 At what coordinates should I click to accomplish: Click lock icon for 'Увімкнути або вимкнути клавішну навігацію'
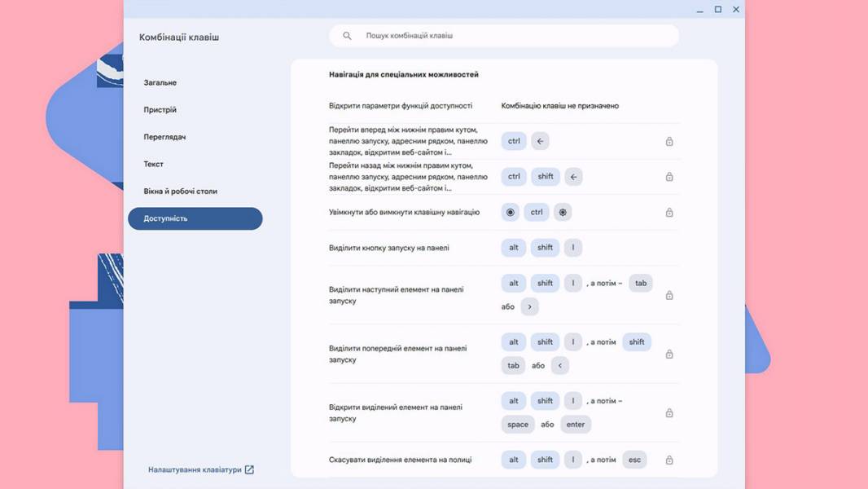coord(669,212)
